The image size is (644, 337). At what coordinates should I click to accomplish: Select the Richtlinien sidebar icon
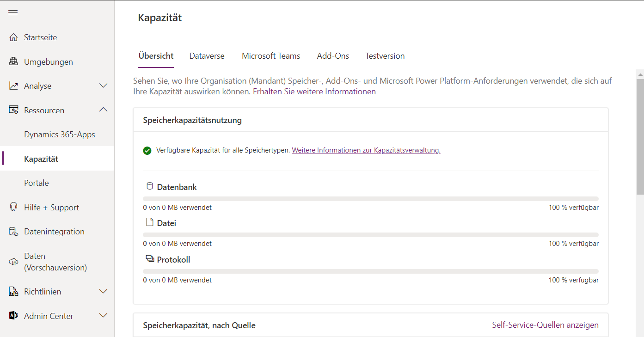click(14, 291)
